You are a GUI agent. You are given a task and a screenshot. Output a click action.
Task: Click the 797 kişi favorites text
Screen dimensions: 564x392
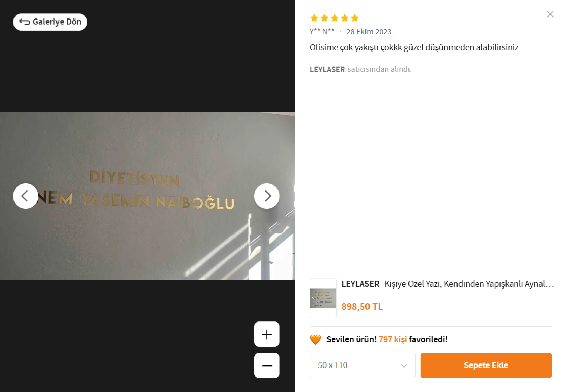pyautogui.click(x=393, y=339)
